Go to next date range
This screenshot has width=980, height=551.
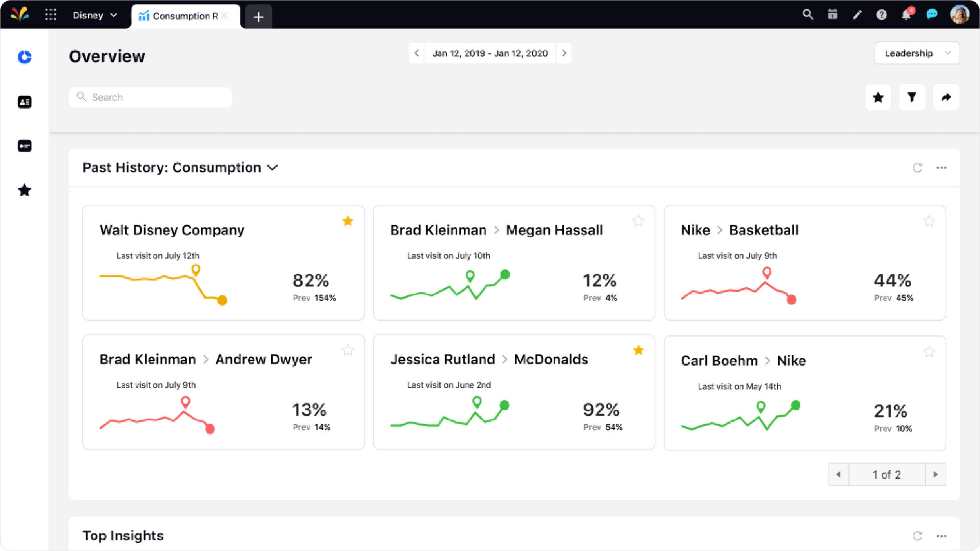564,53
